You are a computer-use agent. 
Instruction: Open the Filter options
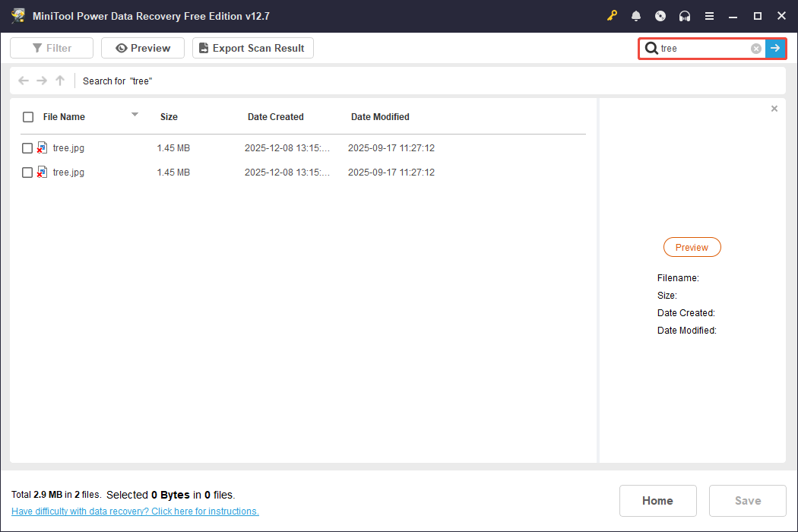(51, 47)
